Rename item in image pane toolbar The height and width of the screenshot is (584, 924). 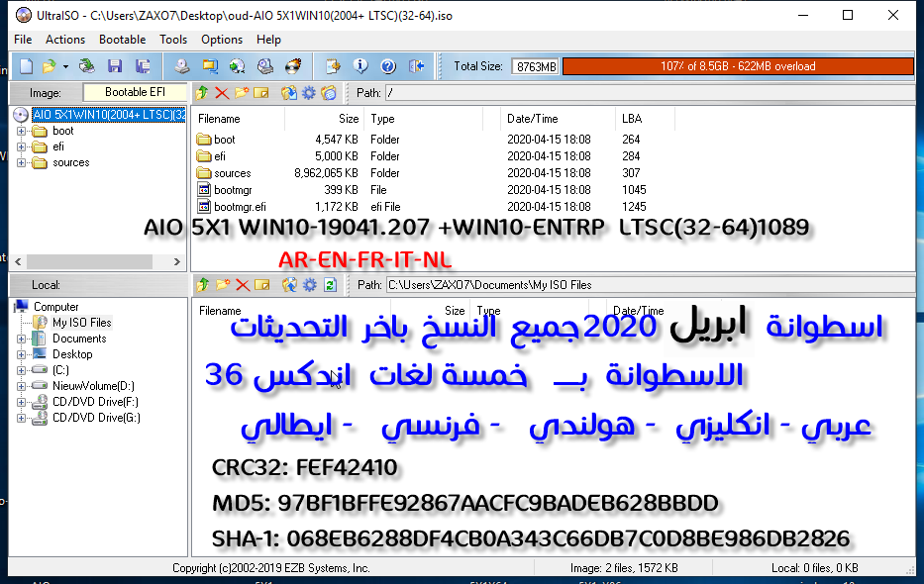click(x=261, y=92)
